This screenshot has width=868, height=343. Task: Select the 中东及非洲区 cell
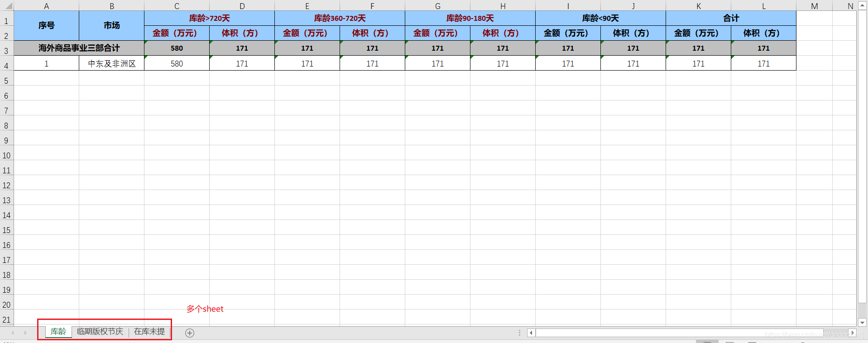(112, 63)
